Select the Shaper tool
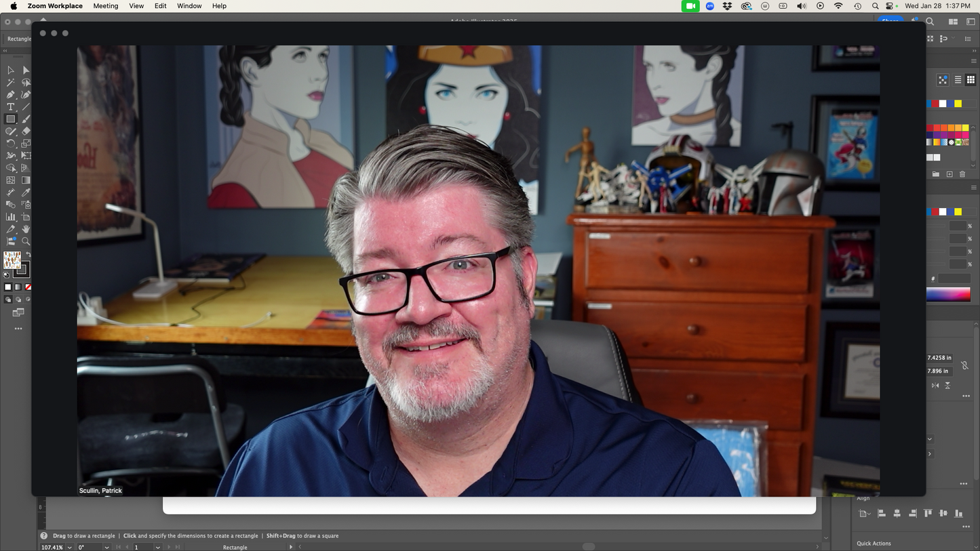980x551 pixels. 11,131
